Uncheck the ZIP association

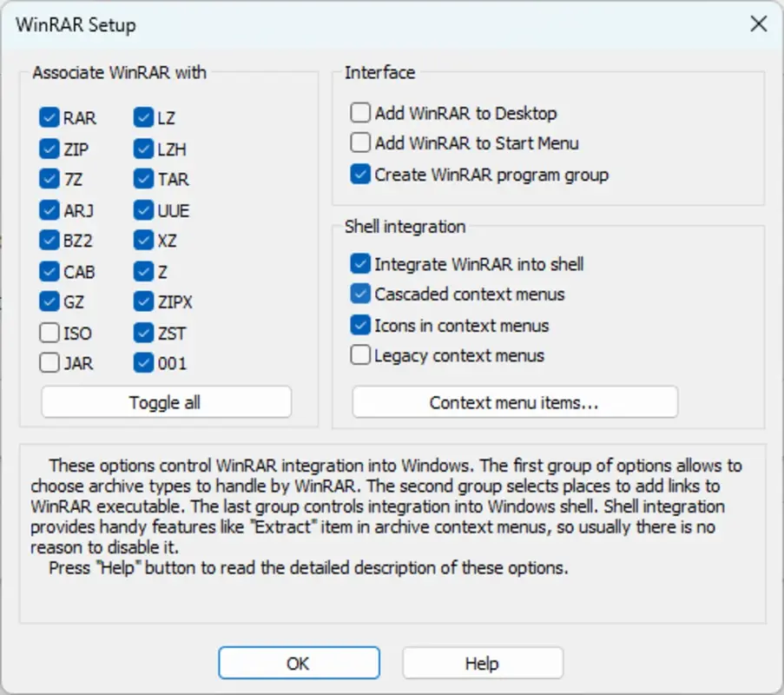pos(49,149)
